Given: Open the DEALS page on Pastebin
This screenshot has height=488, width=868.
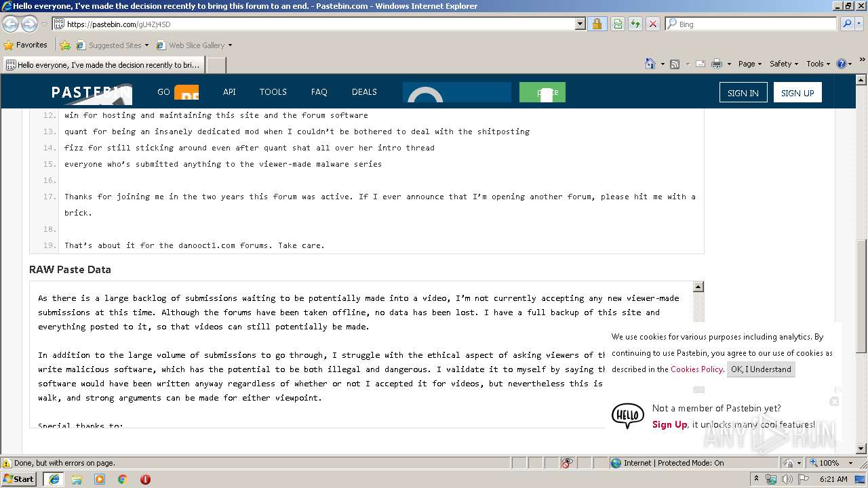Looking at the screenshot, I should point(364,92).
